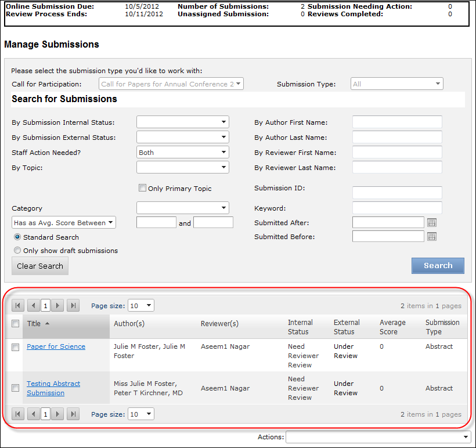This screenshot has height=448, width=476.
Task: Click the Author(s) column header
Action: click(129, 324)
